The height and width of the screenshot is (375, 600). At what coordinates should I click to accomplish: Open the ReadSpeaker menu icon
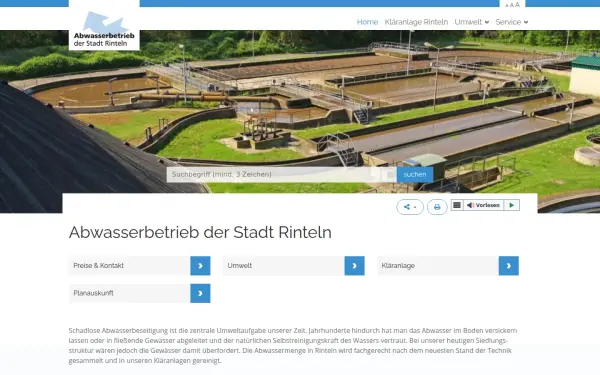[457, 205]
